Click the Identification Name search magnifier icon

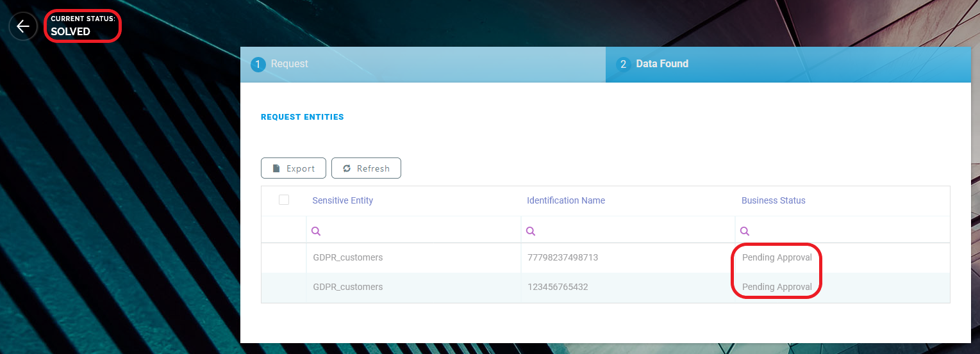[x=530, y=231]
